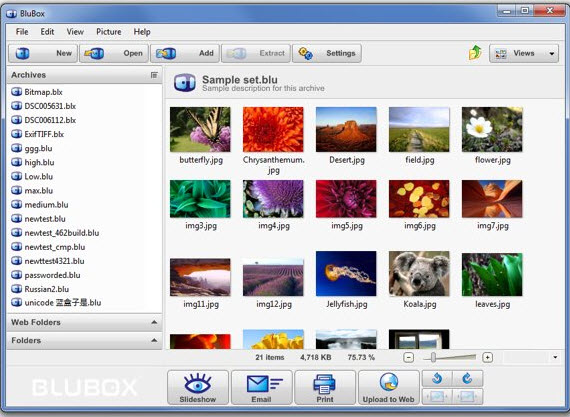The image size is (570, 417).
Task: Click the Print button
Action: [x=325, y=388]
